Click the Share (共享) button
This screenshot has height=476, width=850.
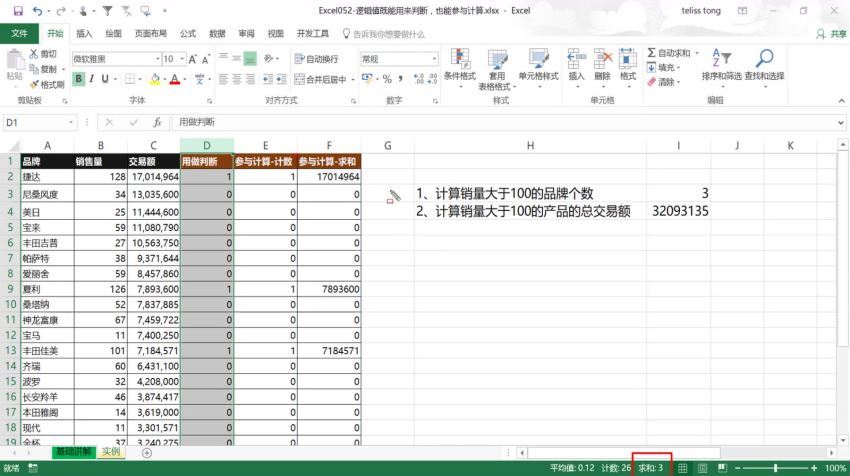tap(832, 34)
